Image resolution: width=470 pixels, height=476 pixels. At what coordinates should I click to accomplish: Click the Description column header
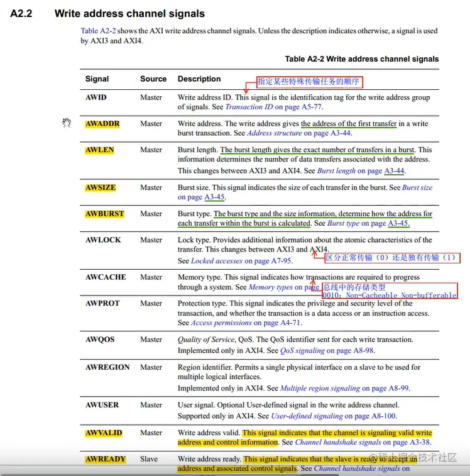point(199,79)
